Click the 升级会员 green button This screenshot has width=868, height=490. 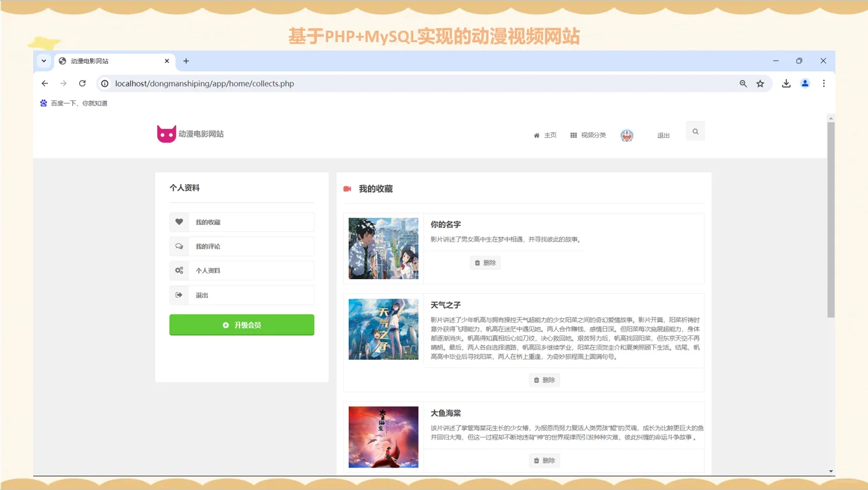[x=241, y=325]
